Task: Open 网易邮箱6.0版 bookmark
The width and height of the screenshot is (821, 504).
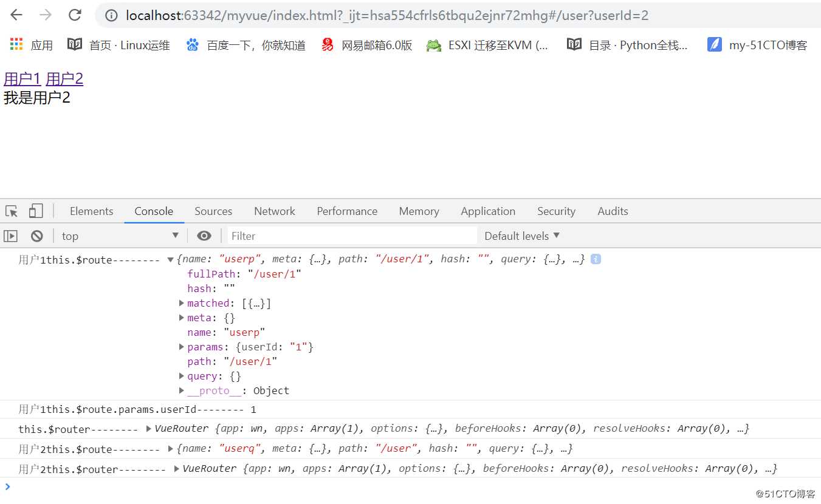Action: pyautogui.click(x=366, y=45)
